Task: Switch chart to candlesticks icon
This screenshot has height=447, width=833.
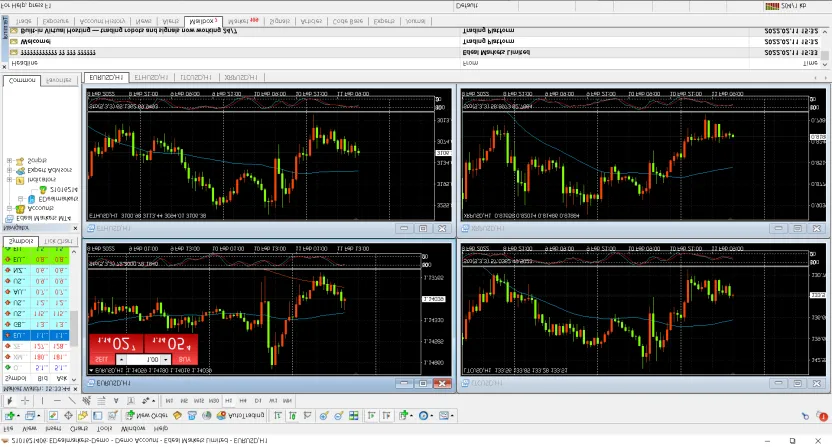Action: (x=293, y=416)
